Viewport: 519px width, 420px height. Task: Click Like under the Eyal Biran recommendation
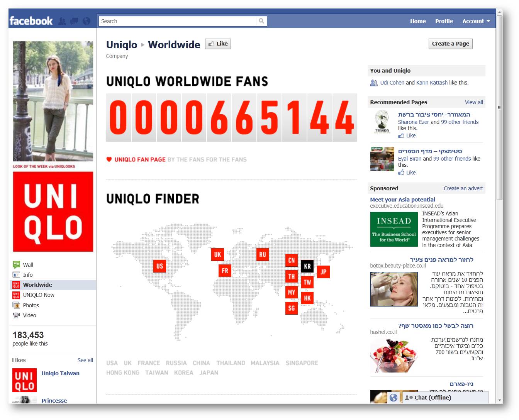(411, 173)
